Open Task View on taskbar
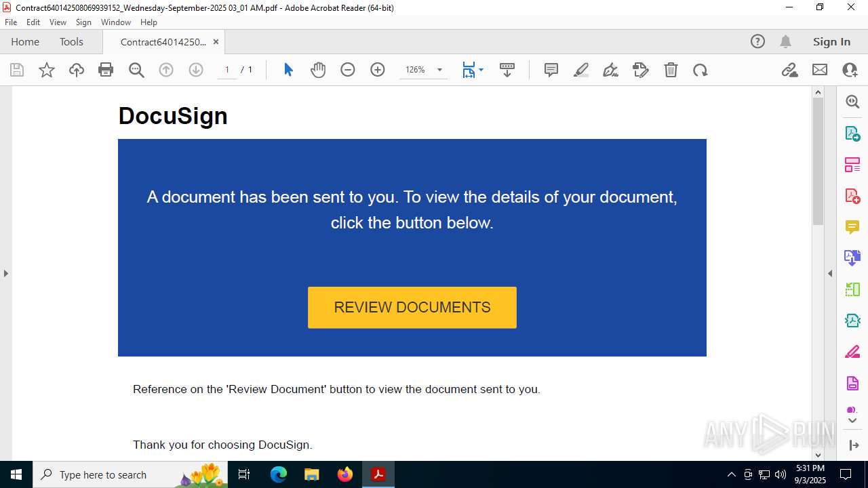Screen dimensions: 868x488 (245, 474)
